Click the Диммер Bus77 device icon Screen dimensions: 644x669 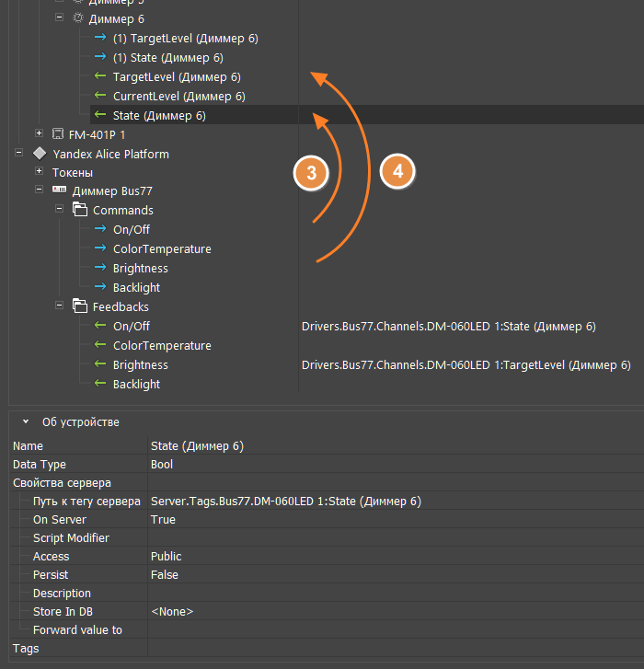[60, 191]
